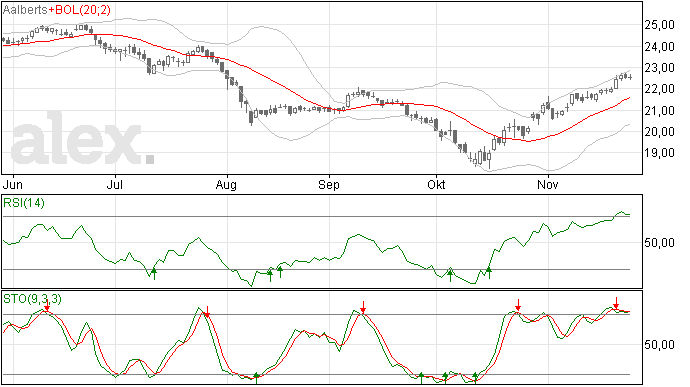Image resolution: width=690 pixels, height=387 pixels.
Task: Select the red STO sell arrow in July
Action: pyautogui.click(x=207, y=312)
